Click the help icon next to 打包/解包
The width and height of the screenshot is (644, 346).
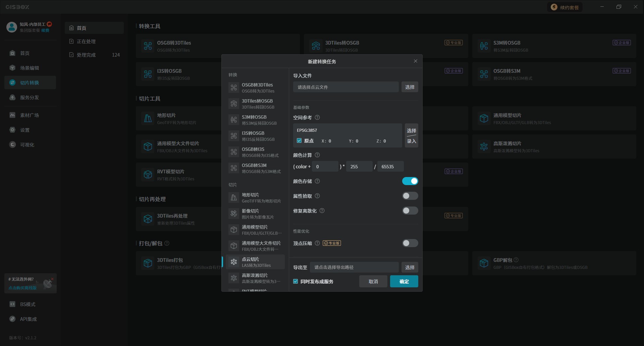pos(167,243)
